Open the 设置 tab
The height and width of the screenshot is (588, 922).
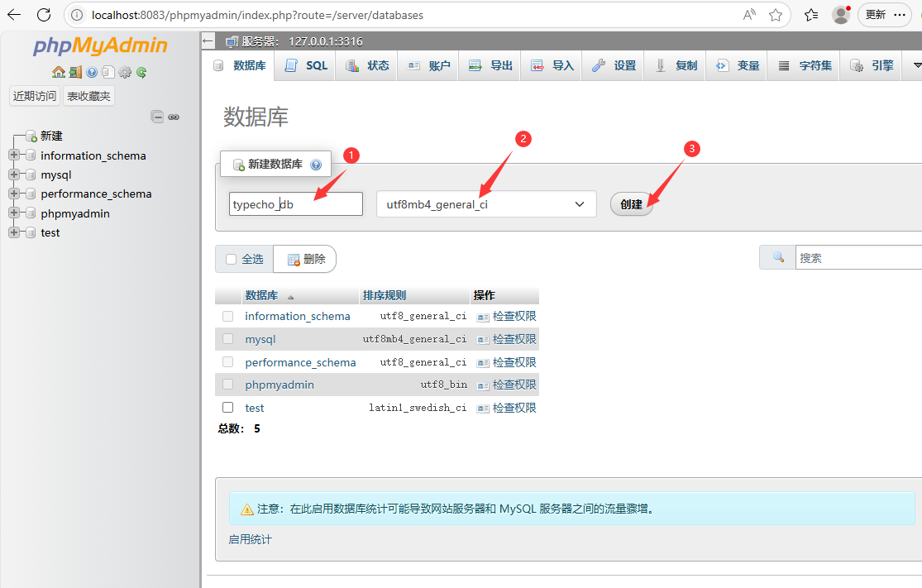point(614,65)
